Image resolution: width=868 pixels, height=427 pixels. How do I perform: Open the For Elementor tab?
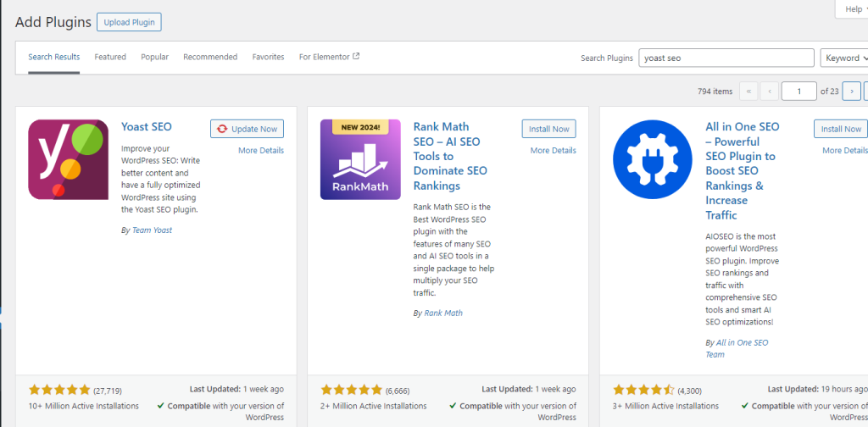click(329, 57)
